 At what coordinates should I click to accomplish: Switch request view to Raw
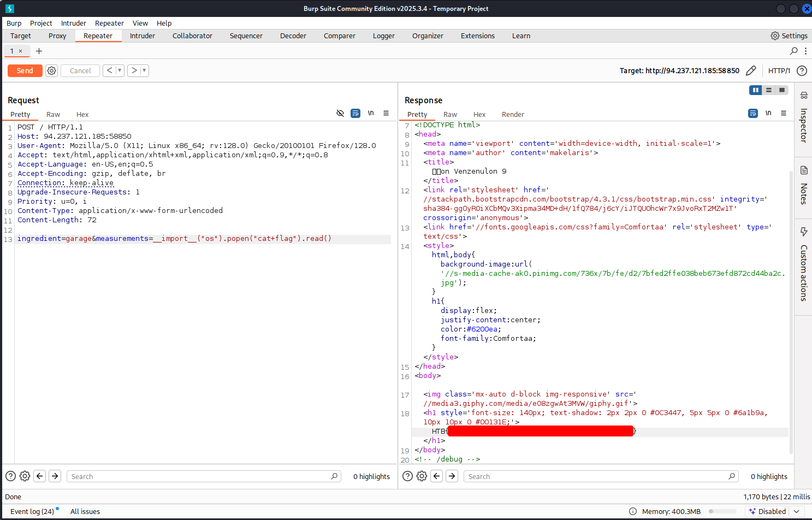point(53,114)
